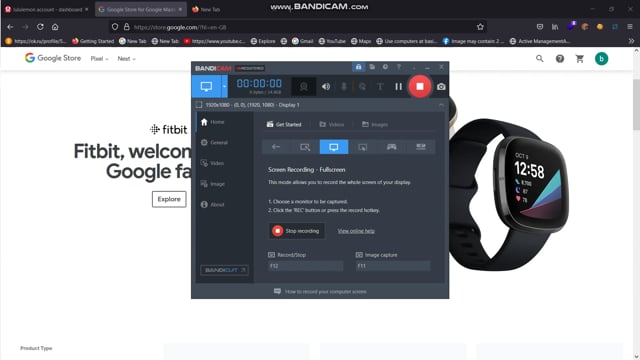Switch to the Videos tab
The image size is (640, 360).
pyautogui.click(x=331, y=124)
